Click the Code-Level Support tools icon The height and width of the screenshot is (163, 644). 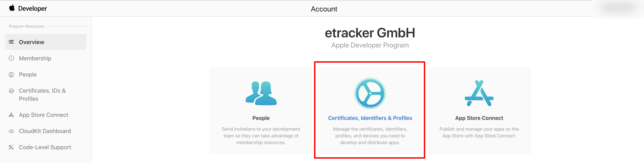[x=11, y=147]
